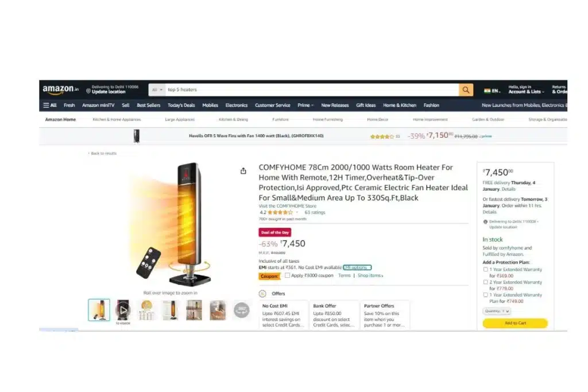Click the orange search magnifier button
The width and height of the screenshot is (588, 392).
pos(466,90)
